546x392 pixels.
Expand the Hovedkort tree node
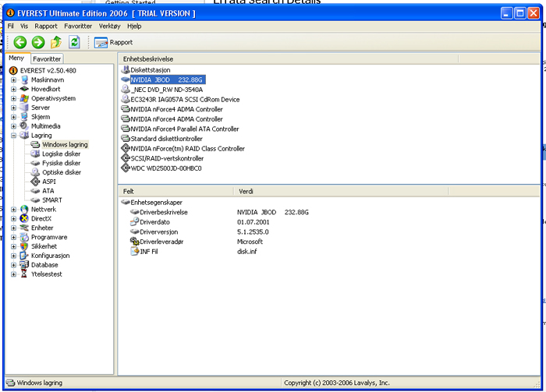pyautogui.click(x=13, y=89)
